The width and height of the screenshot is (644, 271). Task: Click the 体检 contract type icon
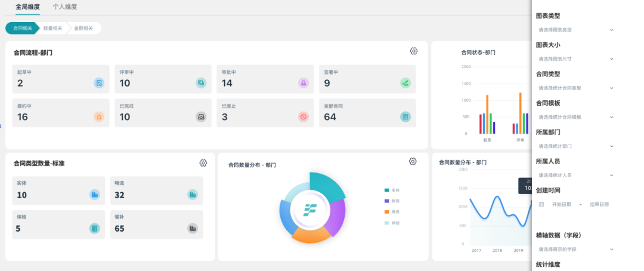tap(94, 228)
